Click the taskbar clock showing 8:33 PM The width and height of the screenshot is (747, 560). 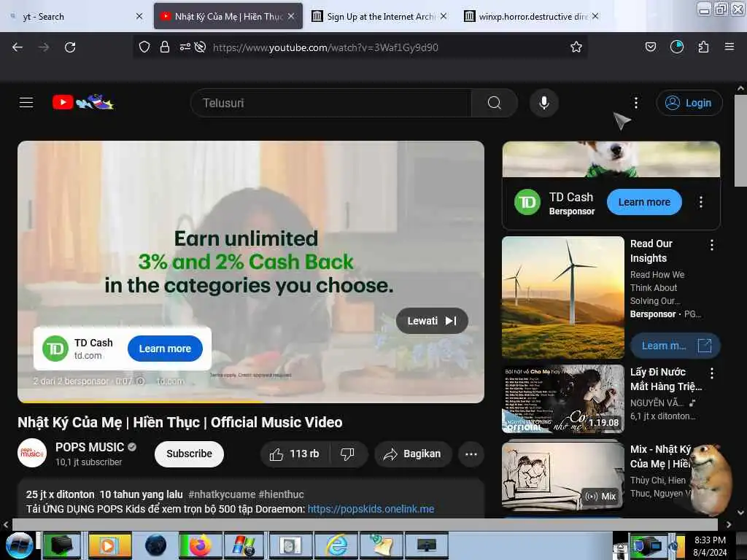[x=710, y=545]
